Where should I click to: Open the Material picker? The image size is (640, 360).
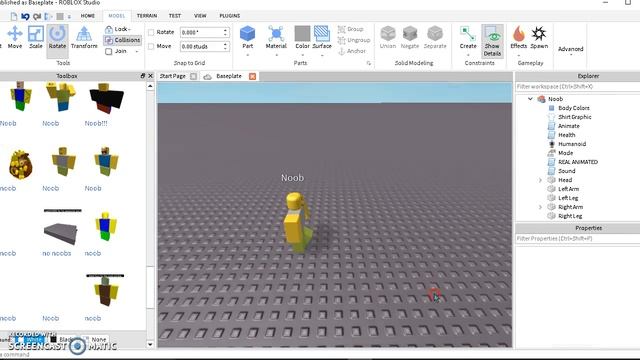pos(276,37)
